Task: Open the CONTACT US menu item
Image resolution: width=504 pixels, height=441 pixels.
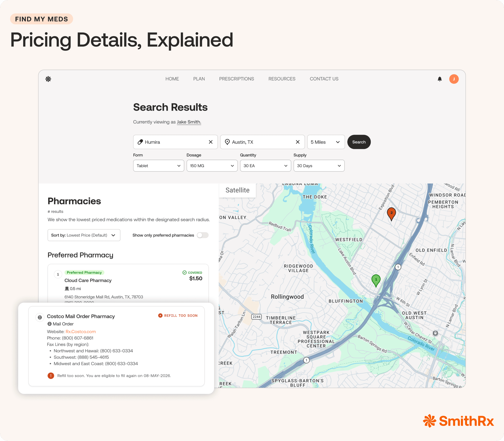Action: 324,79
